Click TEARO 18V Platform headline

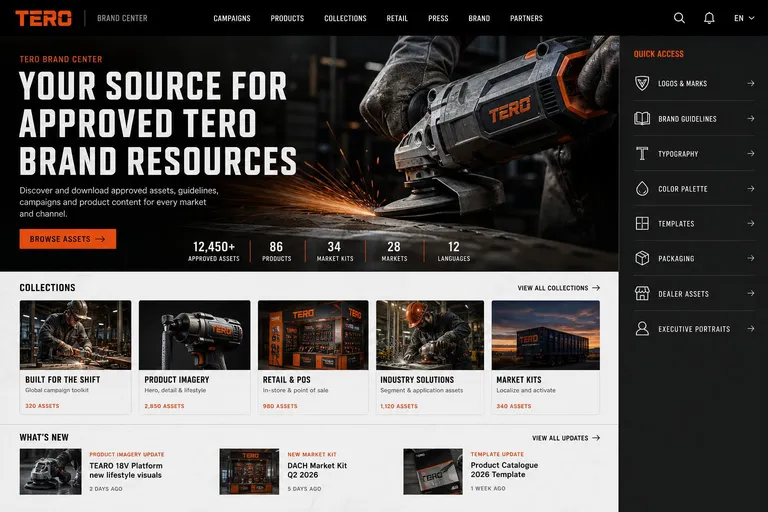click(126, 470)
